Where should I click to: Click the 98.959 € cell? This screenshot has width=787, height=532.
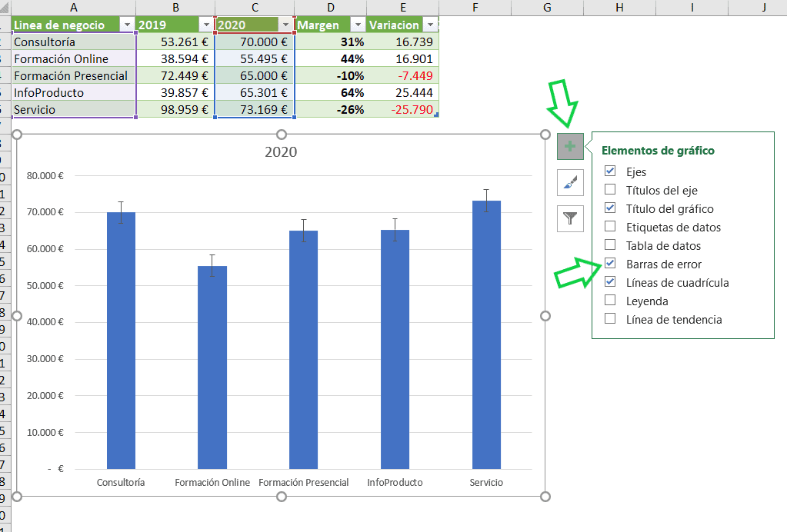point(175,109)
